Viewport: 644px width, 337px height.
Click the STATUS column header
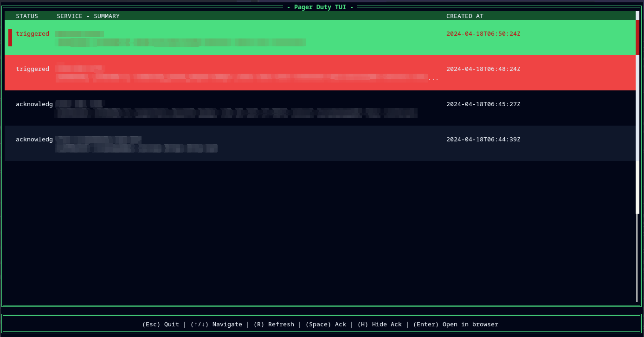point(27,16)
